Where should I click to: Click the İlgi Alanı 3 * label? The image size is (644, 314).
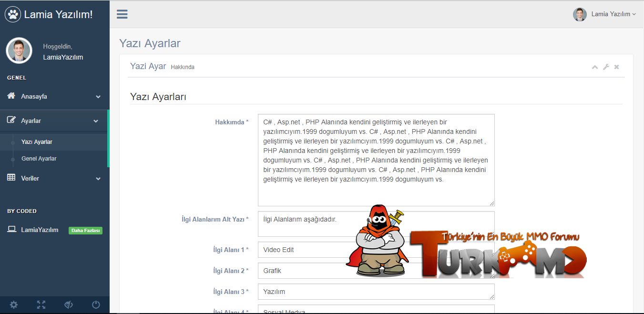click(231, 292)
